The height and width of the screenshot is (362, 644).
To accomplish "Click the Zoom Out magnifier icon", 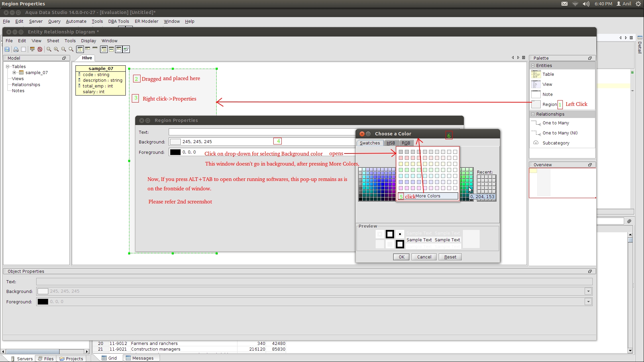I will (64, 49).
